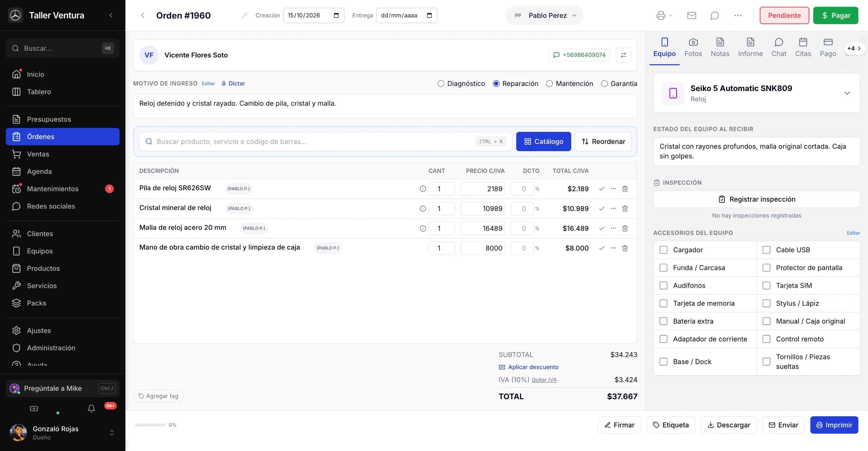Viewport: 868px width, 451px height.
Task: Click the order progress bar at 0%
Action: coord(150,425)
